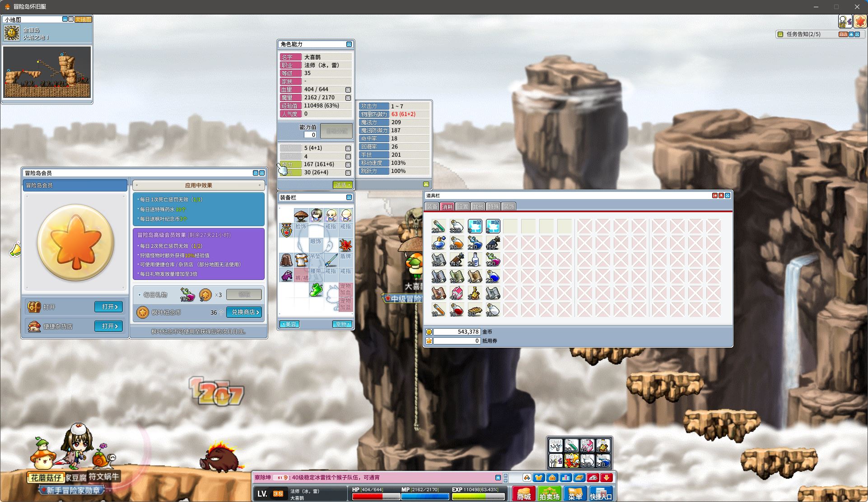The height and width of the screenshot is (502, 868).
Task: Close the 冒险岛会员 membership window
Action: pos(262,173)
